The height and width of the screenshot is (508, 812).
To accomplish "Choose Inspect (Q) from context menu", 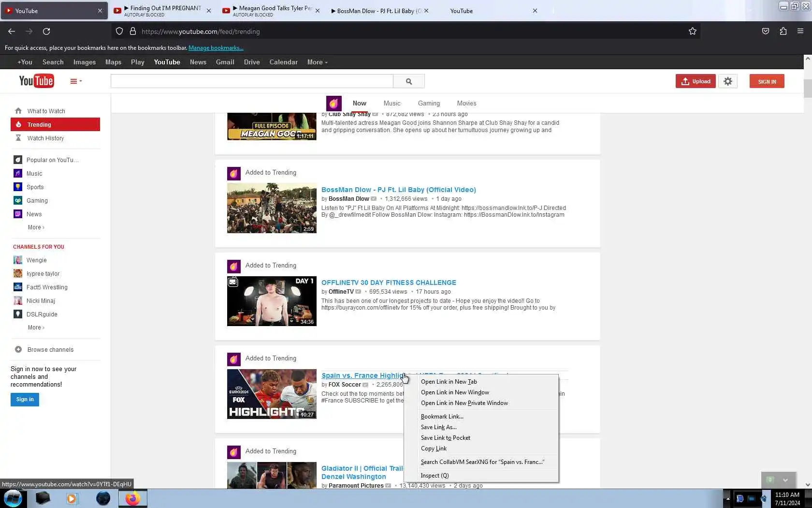I will (x=481, y=476).
